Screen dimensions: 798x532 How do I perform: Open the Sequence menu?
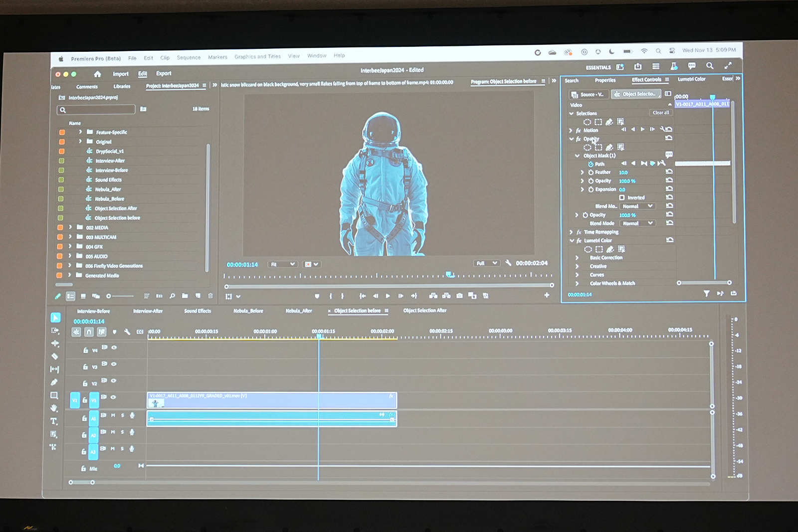tap(189, 57)
